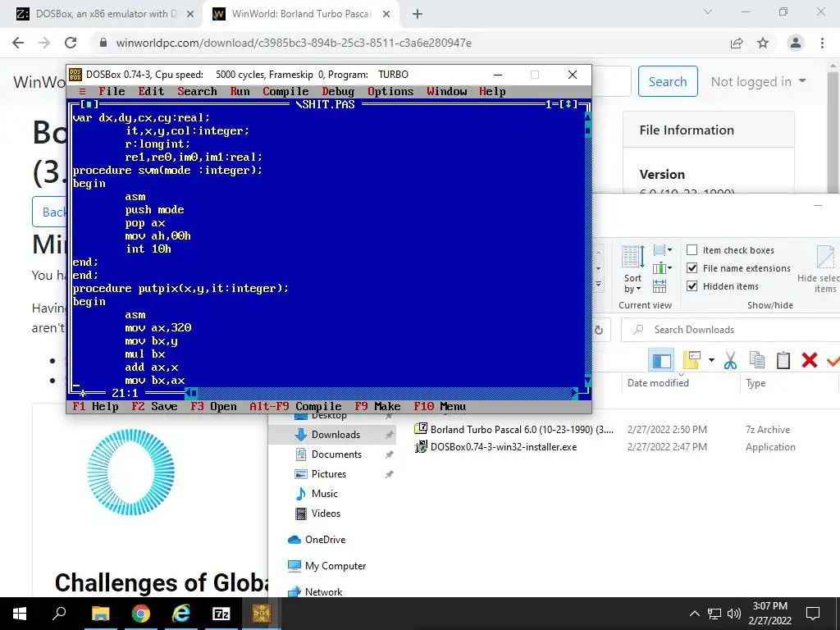Open the Debug menu in Turbo Pascal

(338, 92)
